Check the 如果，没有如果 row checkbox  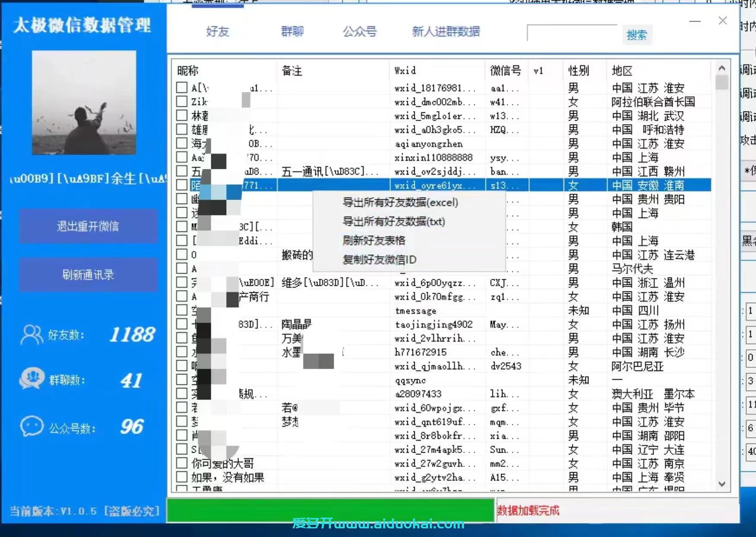[182, 477]
